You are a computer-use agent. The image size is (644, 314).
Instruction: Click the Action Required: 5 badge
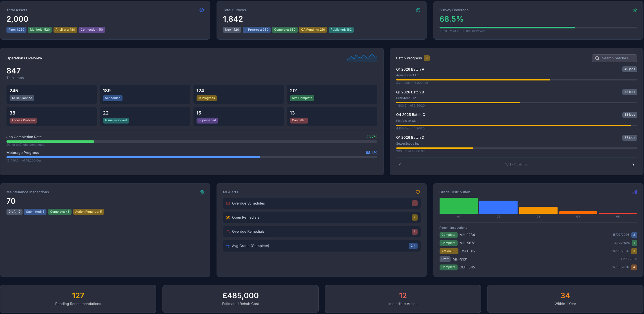point(88,212)
